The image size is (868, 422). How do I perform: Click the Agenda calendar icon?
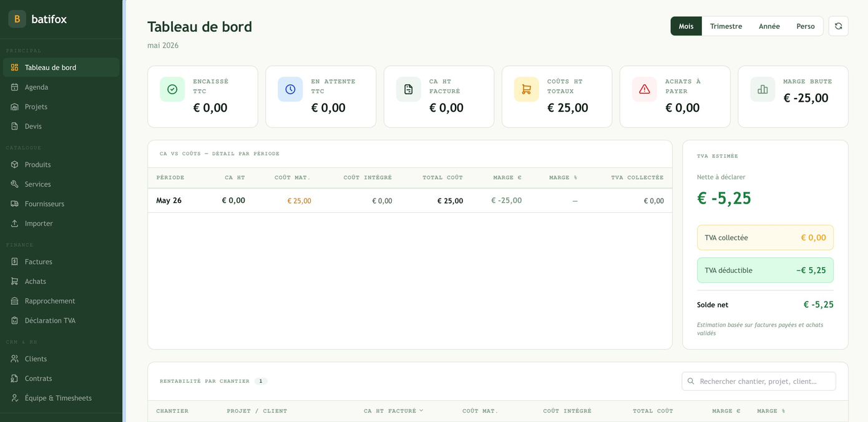coord(14,87)
